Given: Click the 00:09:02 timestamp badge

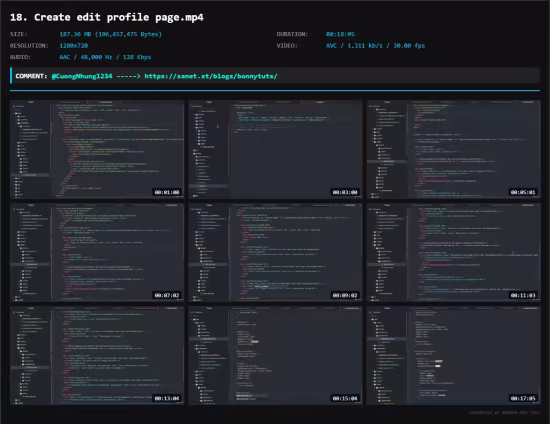Looking at the screenshot, I should point(345,295).
